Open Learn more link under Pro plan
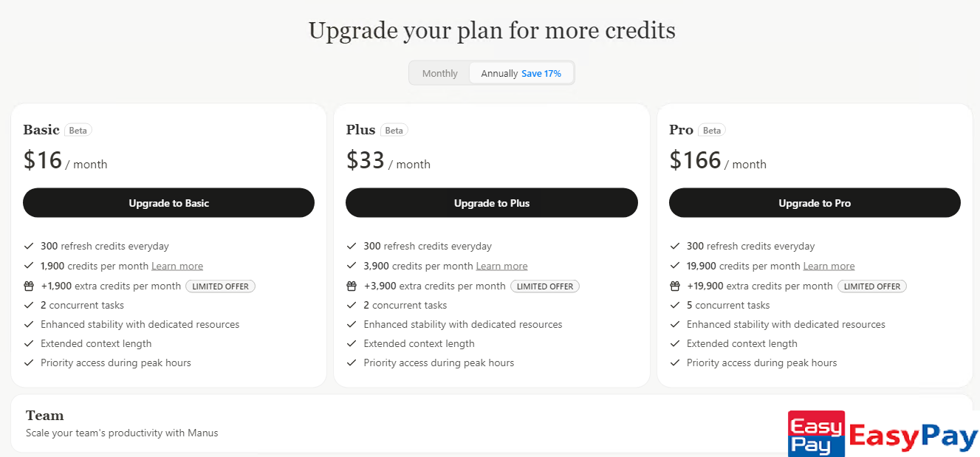Viewport: 980px width, 457px height. tap(829, 266)
